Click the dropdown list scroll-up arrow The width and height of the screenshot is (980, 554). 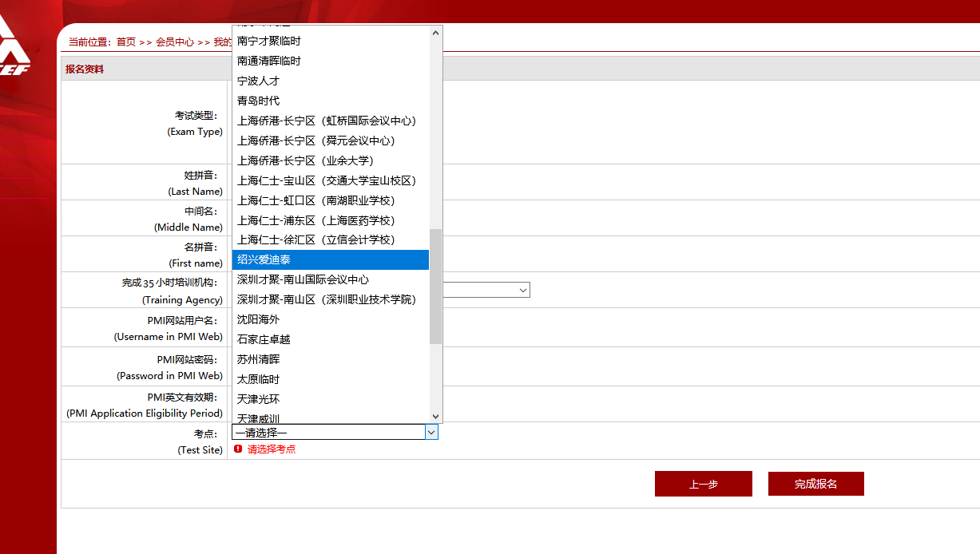tap(435, 33)
